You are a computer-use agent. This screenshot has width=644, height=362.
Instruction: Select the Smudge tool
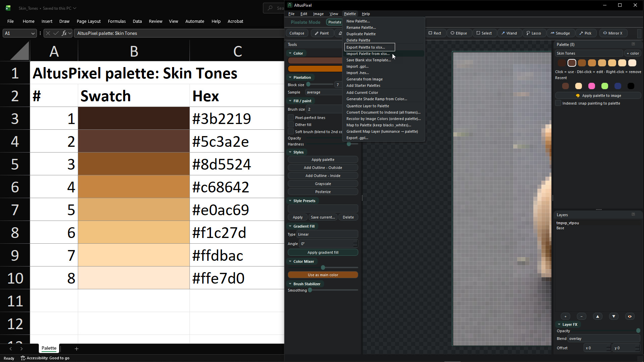pos(560,33)
